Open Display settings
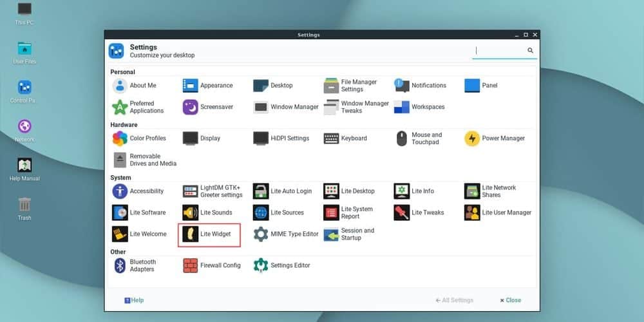This screenshot has height=322, width=644. (x=202, y=138)
